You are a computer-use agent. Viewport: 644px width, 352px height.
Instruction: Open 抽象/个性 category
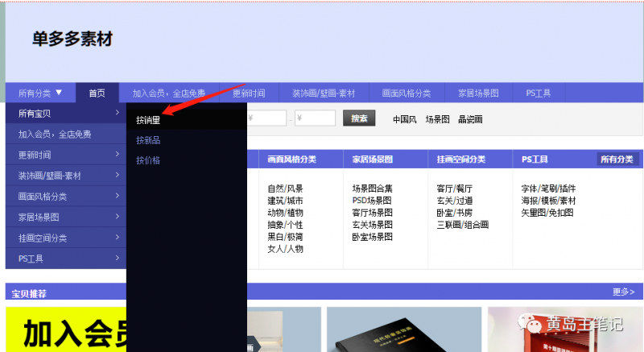pyautogui.click(x=286, y=225)
